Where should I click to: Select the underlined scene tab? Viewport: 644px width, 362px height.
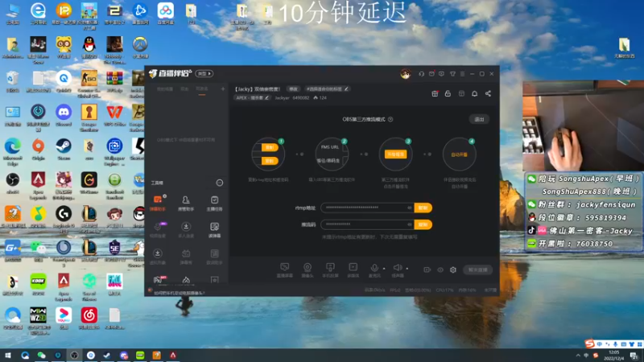[x=202, y=89]
